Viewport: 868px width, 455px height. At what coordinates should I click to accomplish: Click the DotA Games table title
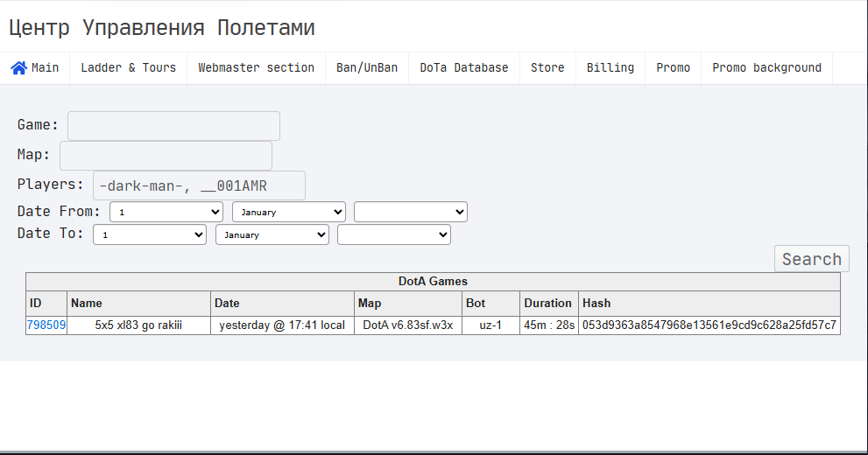pos(433,282)
